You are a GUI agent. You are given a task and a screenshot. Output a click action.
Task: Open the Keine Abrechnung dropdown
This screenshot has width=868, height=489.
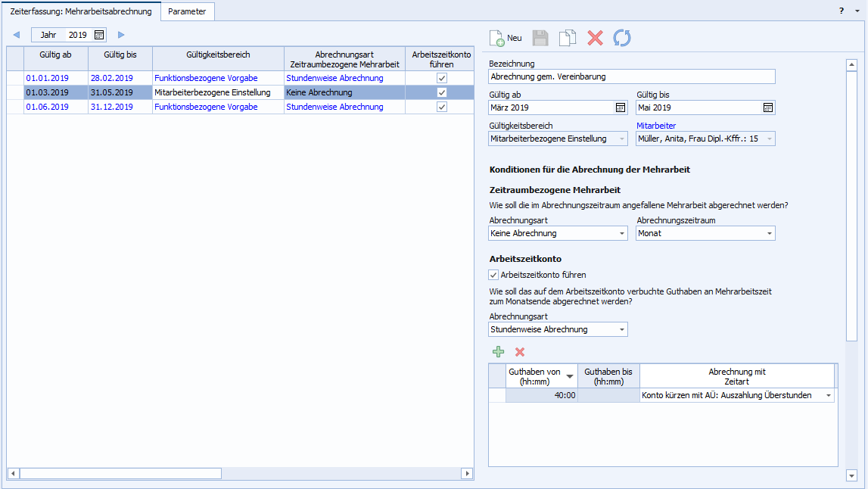[x=622, y=233]
